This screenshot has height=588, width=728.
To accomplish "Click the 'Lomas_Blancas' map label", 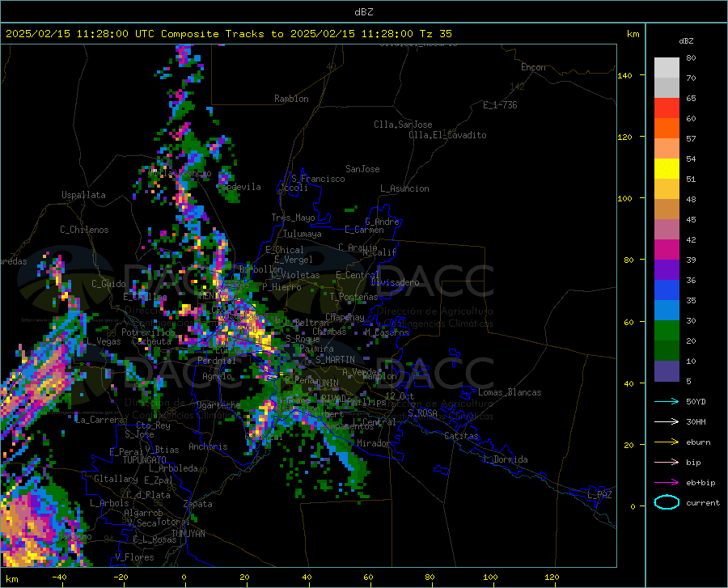I will click(510, 392).
